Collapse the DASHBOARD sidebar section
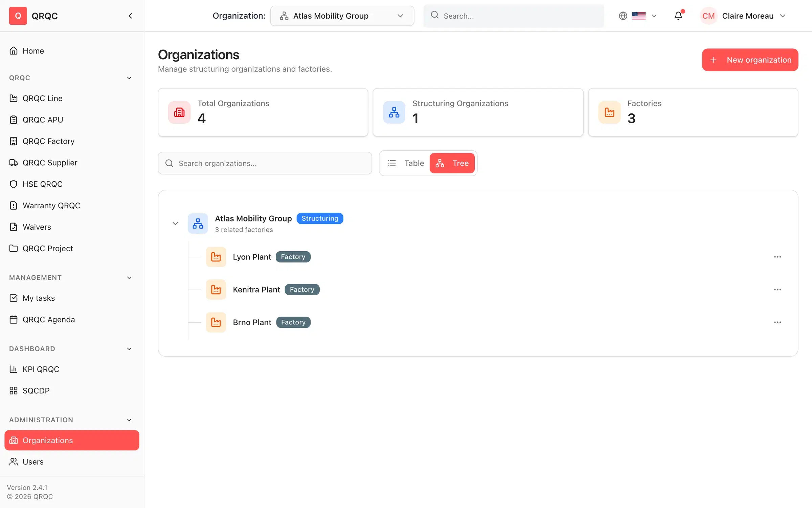The height and width of the screenshot is (508, 812). click(x=129, y=349)
